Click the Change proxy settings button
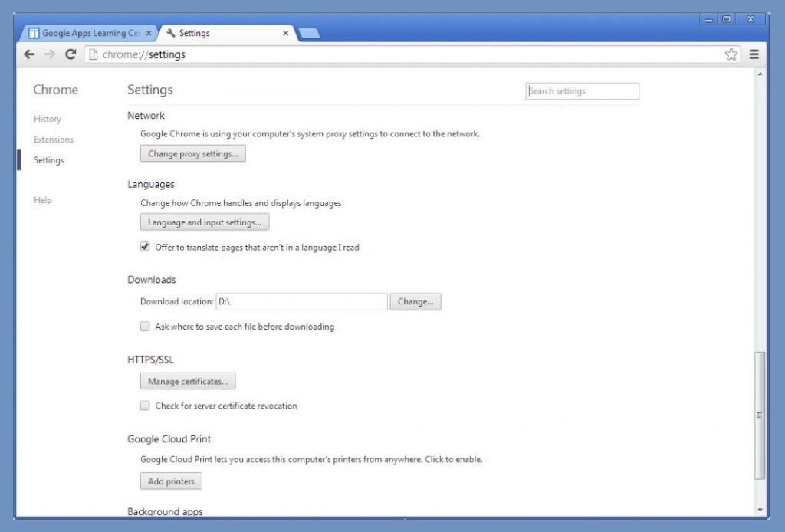This screenshot has width=785, height=532. click(x=192, y=153)
